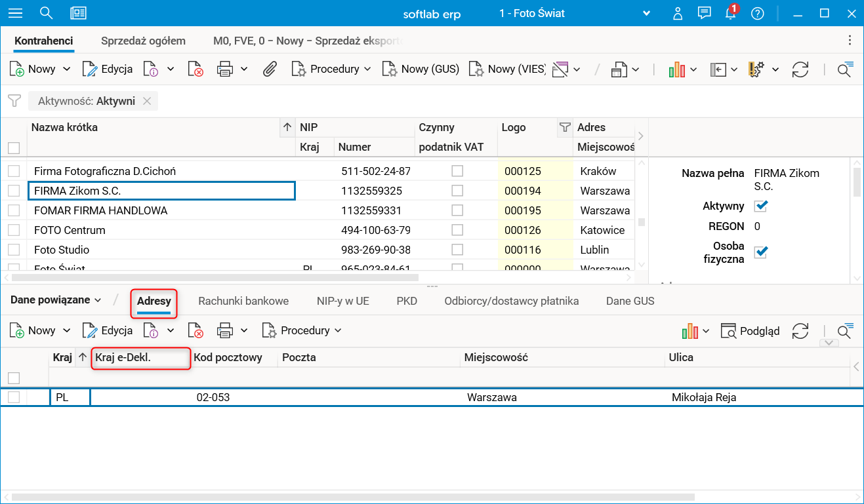Remove the Aktywność: Aktywni filter chip

(147, 101)
